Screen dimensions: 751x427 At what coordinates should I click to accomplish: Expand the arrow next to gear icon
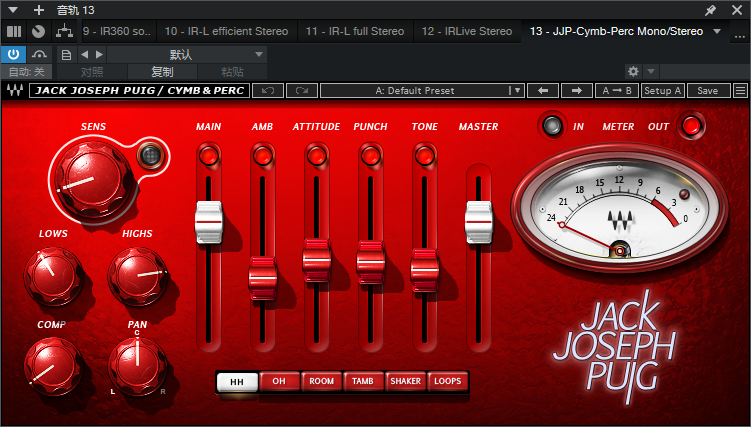coord(650,72)
